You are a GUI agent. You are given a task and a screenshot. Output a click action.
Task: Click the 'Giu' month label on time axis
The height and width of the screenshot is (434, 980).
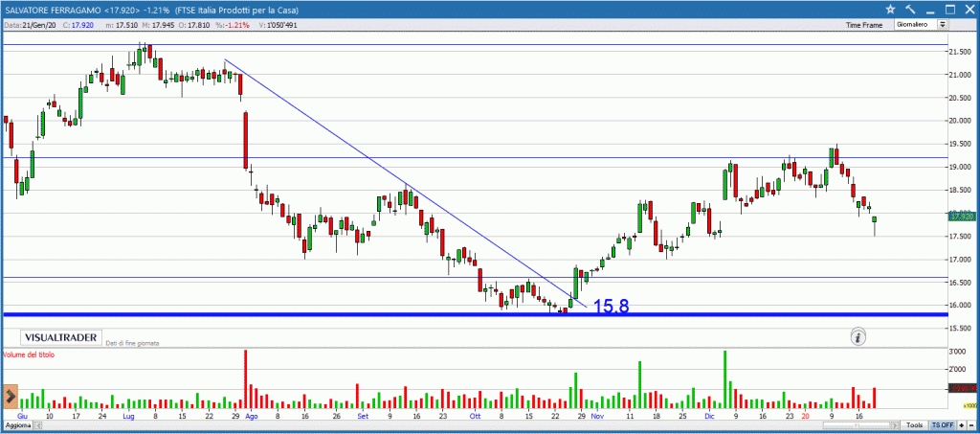[23, 416]
